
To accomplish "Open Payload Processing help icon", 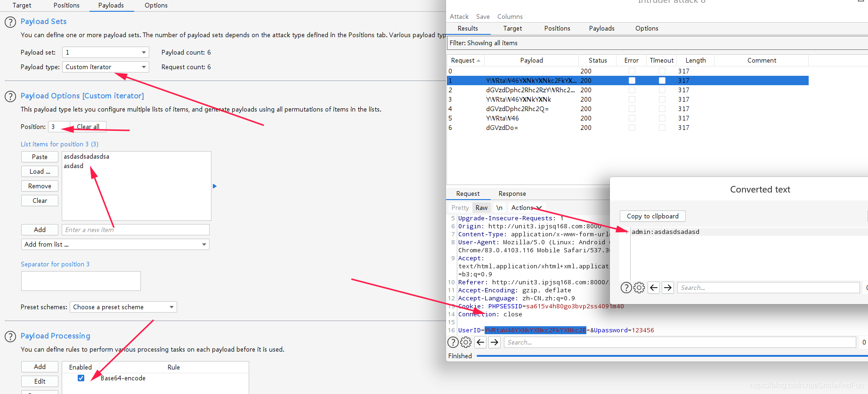I will click(10, 336).
